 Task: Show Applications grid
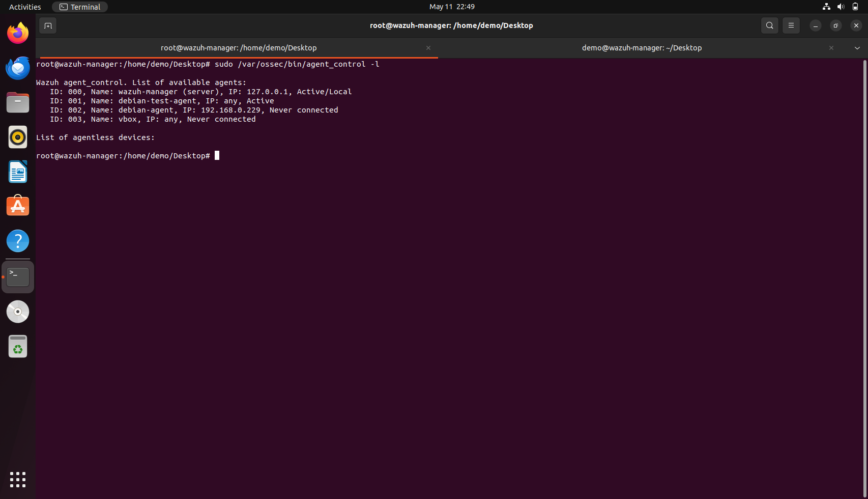[18, 480]
